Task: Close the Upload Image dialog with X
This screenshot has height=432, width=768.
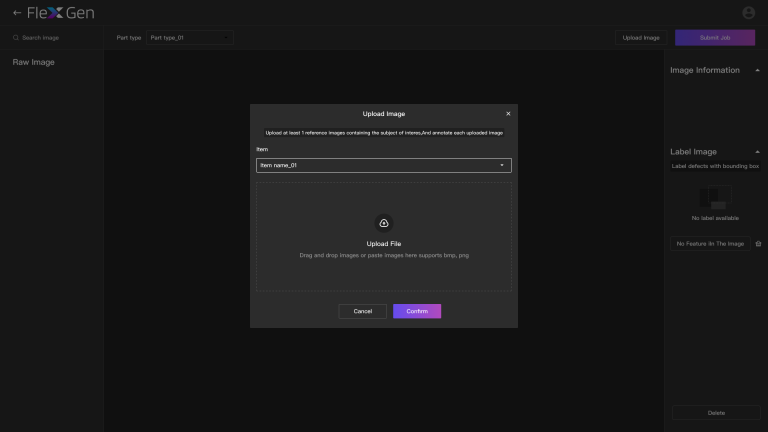Action: [x=508, y=114]
